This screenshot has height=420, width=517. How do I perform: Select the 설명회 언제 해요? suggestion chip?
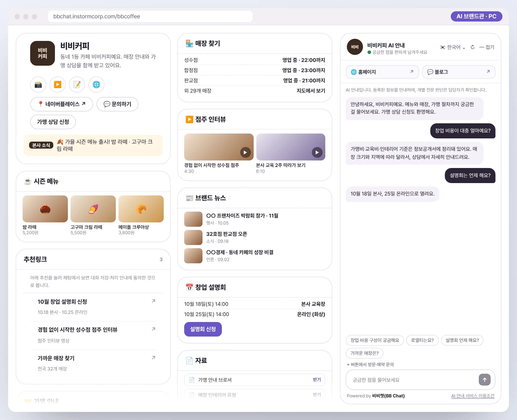click(462, 340)
